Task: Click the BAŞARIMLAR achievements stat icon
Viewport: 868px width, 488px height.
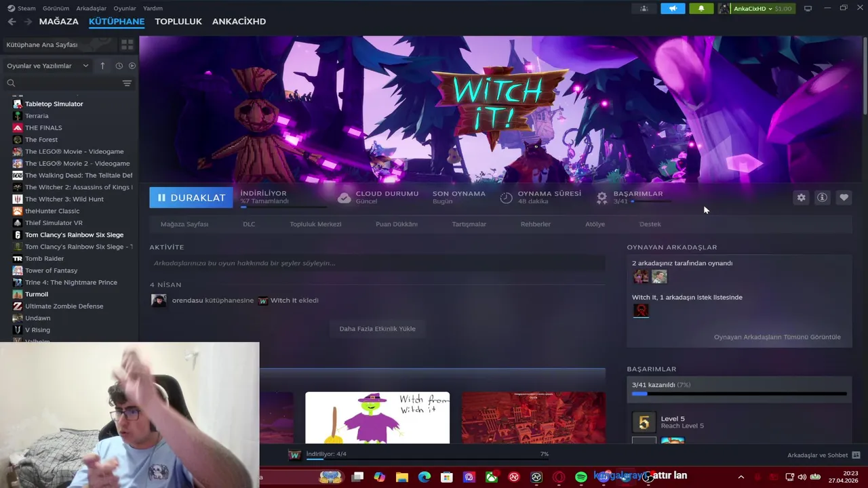Action: (x=601, y=198)
